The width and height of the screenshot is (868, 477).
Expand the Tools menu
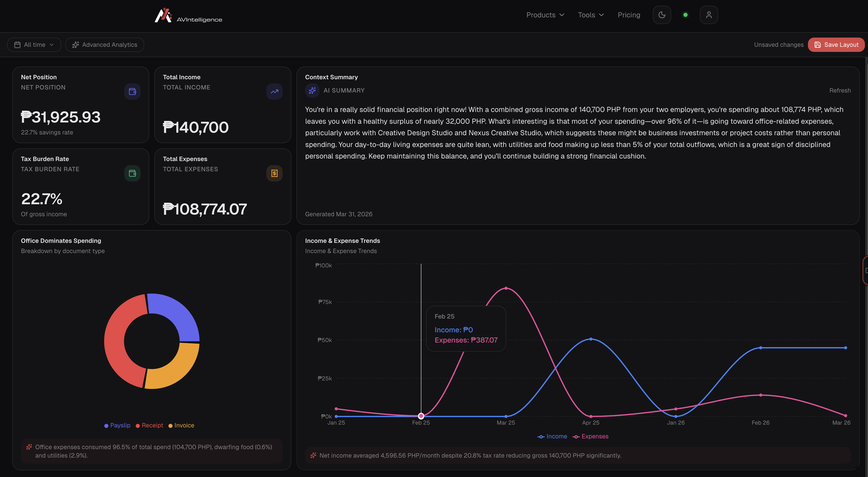pos(590,15)
